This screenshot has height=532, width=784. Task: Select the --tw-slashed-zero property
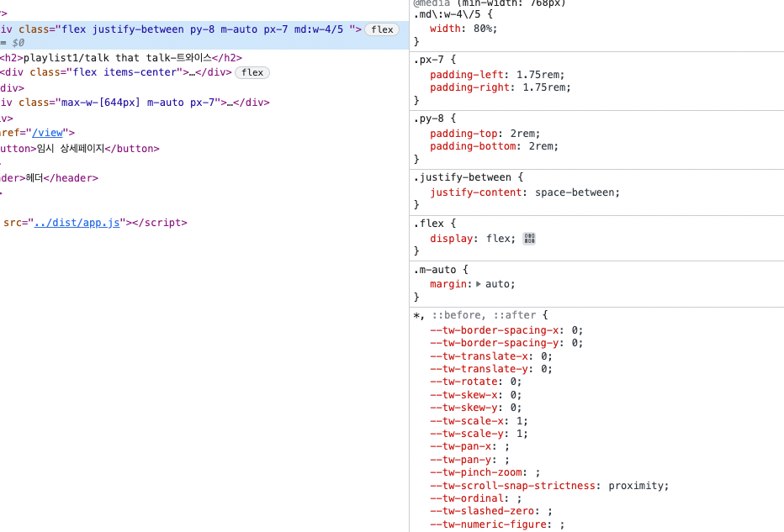click(482, 510)
